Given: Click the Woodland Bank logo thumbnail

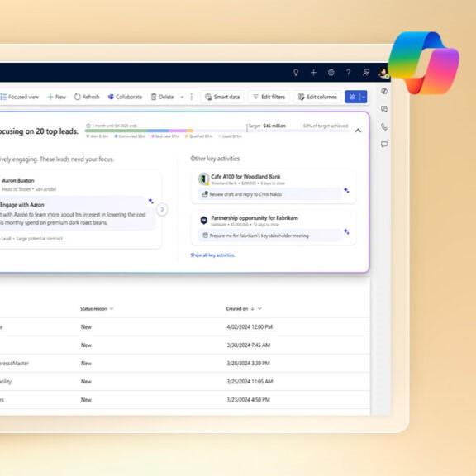Looking at the screenshot, I should tap(203, 179).
